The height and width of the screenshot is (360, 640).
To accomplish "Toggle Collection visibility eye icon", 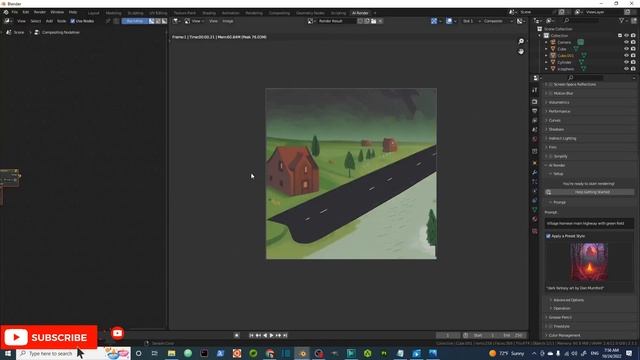I will 626,36.
